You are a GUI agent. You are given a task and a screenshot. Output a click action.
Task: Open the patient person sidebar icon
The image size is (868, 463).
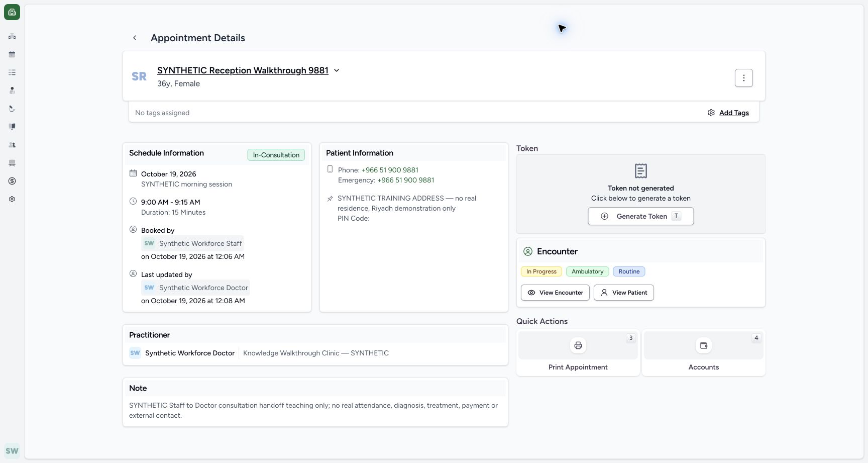click(x=12, y=90)
